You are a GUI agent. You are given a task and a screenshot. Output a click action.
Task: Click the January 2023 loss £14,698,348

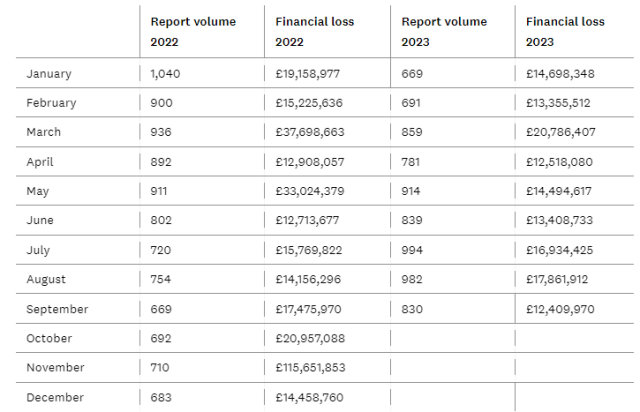point(560,74)
